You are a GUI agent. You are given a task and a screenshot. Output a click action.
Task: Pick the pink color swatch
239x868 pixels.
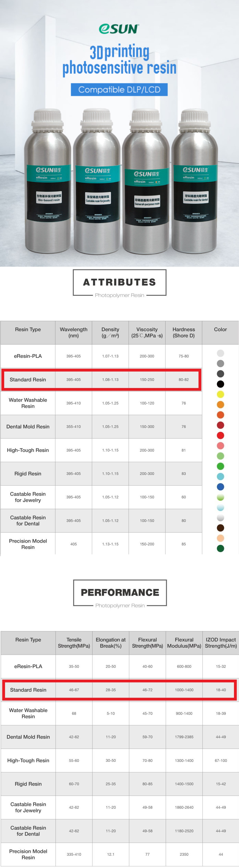[221, 445]
